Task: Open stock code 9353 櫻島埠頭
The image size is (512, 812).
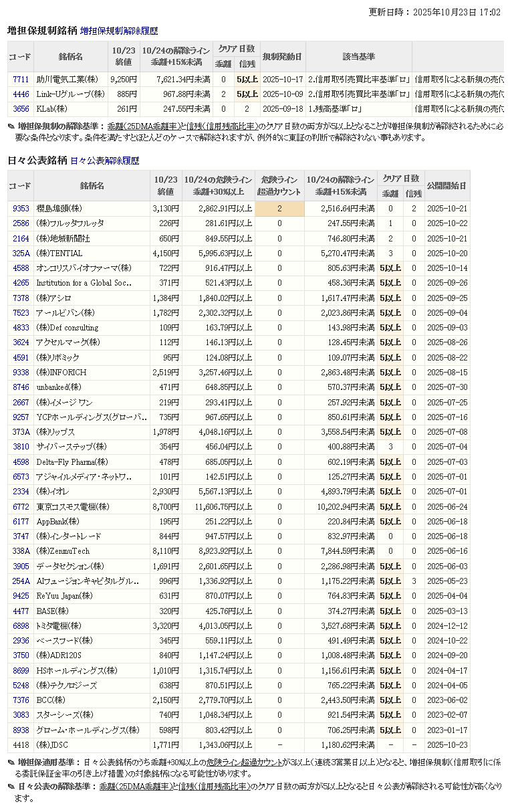Action: coord(21,209)
